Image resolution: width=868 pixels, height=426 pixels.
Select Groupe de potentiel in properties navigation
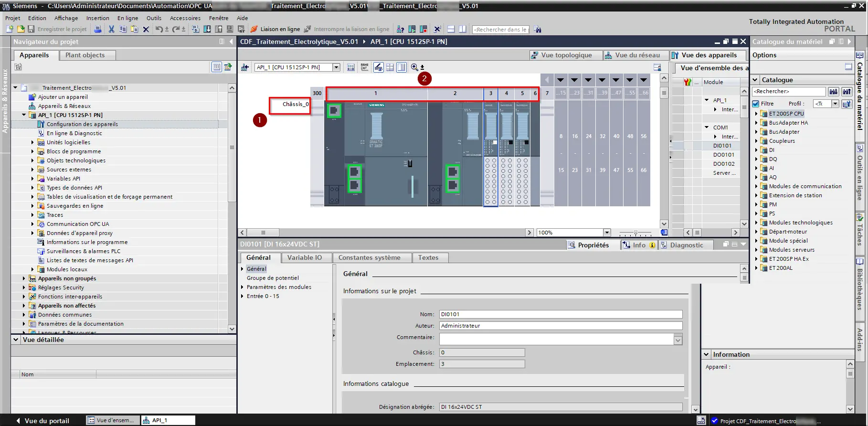(x=273, y=278)
